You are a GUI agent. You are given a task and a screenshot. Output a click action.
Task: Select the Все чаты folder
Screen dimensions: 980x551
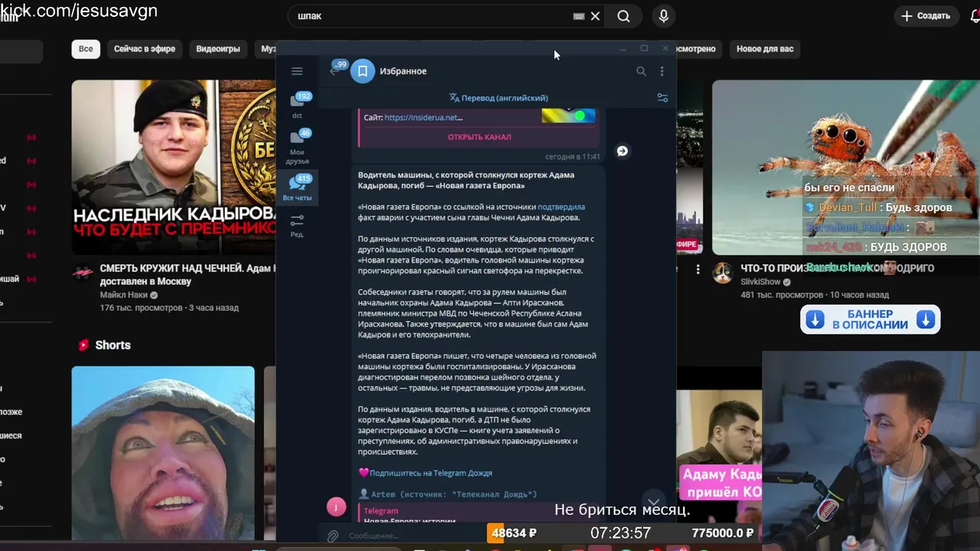pyautogui.click(x=298, y=188)
